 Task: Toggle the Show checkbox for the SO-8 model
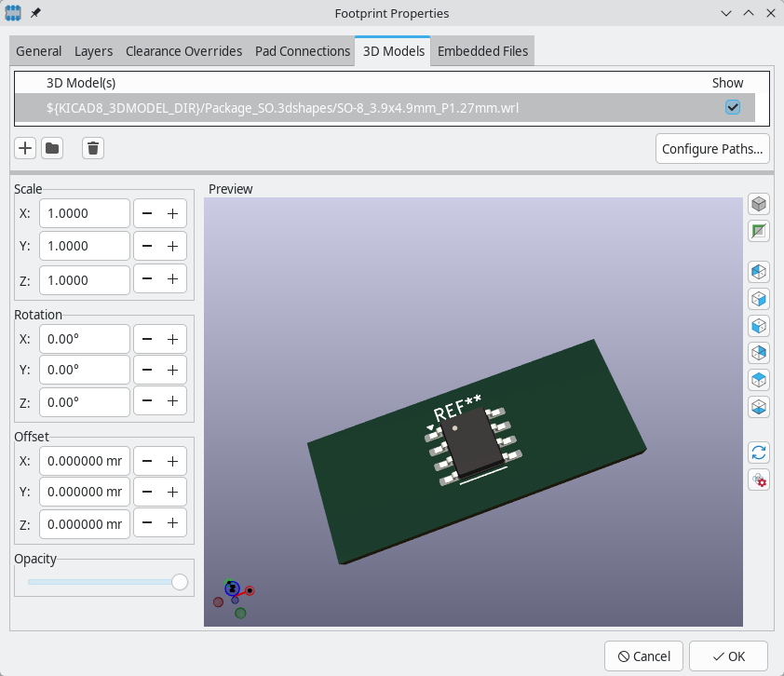733,107
